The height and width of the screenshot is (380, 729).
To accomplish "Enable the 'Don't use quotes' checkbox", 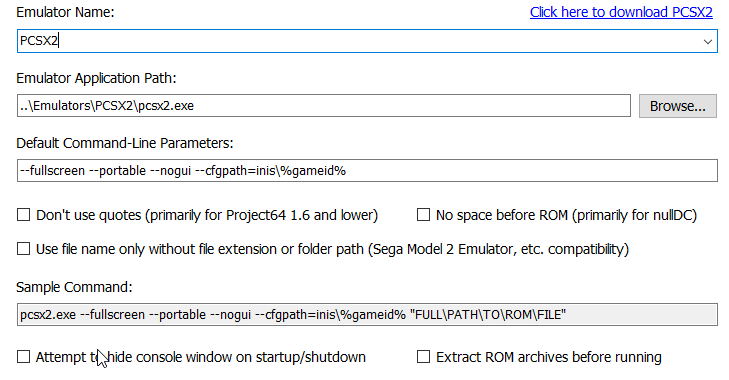I will coord(24,215).
